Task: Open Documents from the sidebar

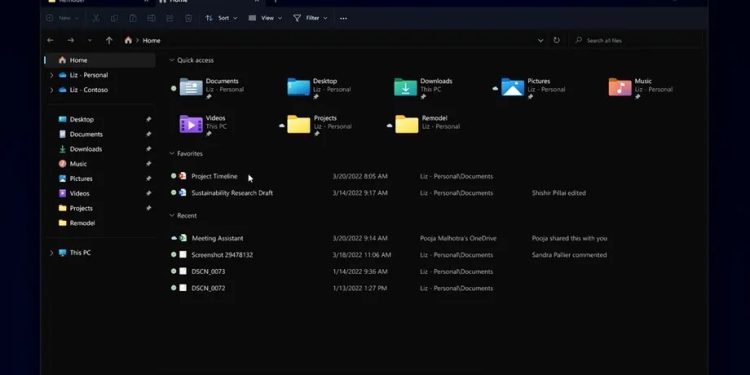Action: [86, 134]
